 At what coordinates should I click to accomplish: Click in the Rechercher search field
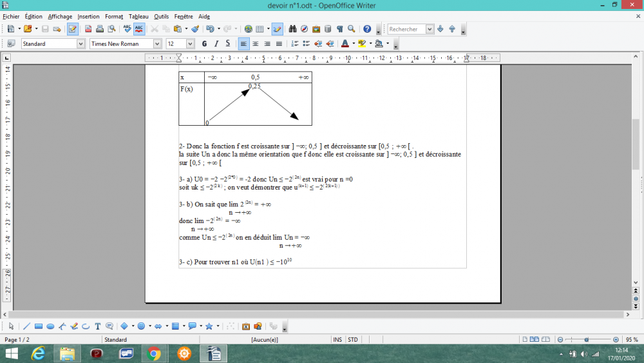click(410, 29)
